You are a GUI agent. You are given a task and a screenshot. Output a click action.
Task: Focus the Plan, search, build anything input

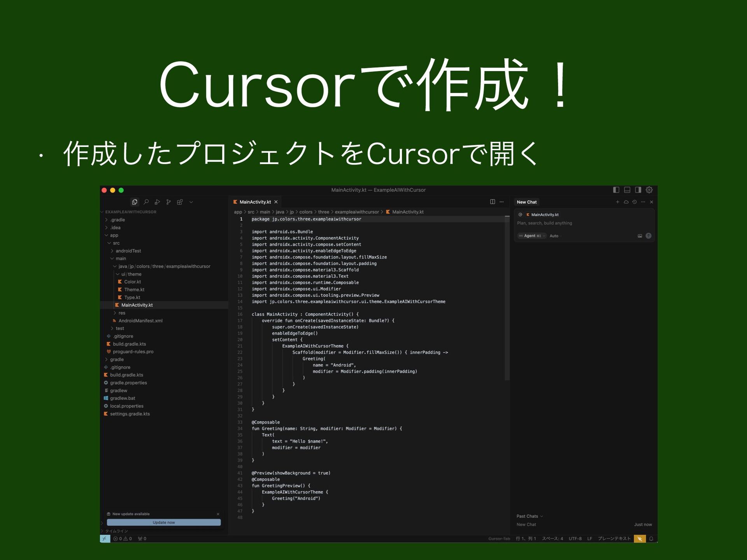[x=584, y=223]
